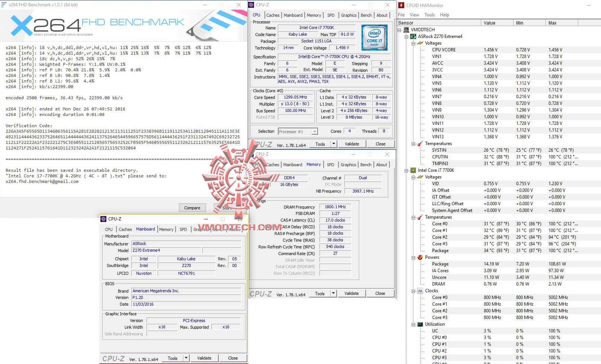Open the View menu in CPUID HWMonitor
This screenshot has height=364, width=601.
click(415, 15)
